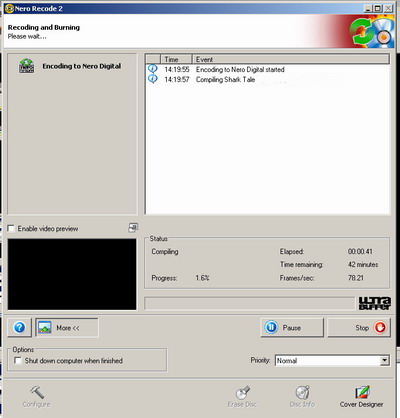The height and width of the screenshot is (418, 400).
Task: Open the Priority dropdown list
Action: click(385, 360)
